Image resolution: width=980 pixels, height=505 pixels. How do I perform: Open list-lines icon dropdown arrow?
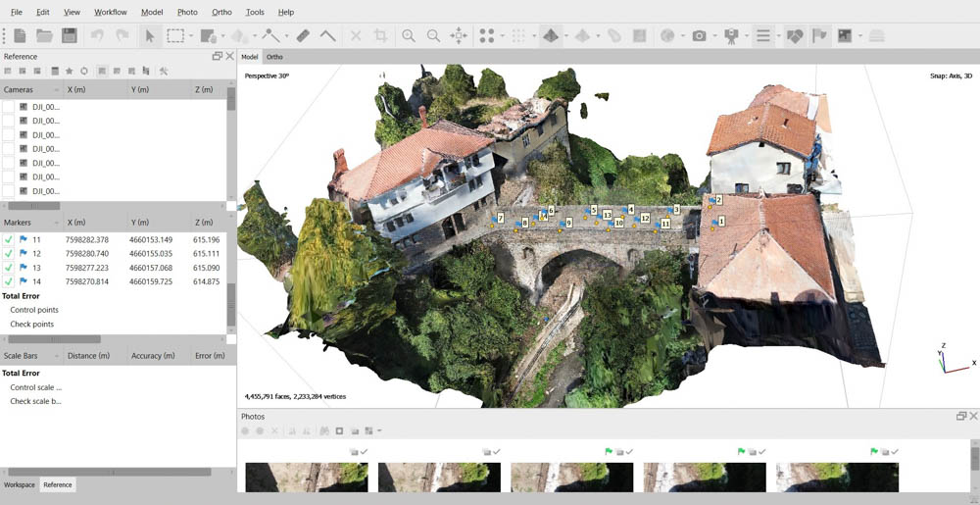coord(779,36)
